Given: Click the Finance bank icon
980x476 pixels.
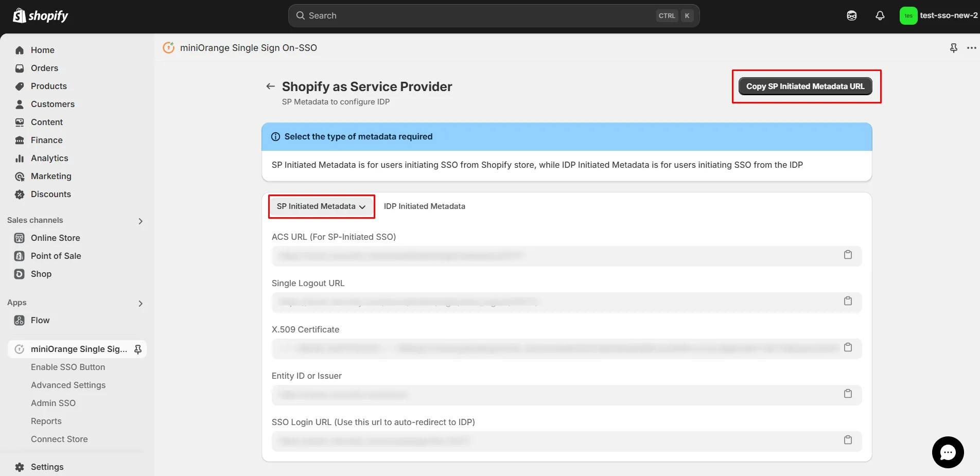Looking at the screenshot, I should 20,140.
